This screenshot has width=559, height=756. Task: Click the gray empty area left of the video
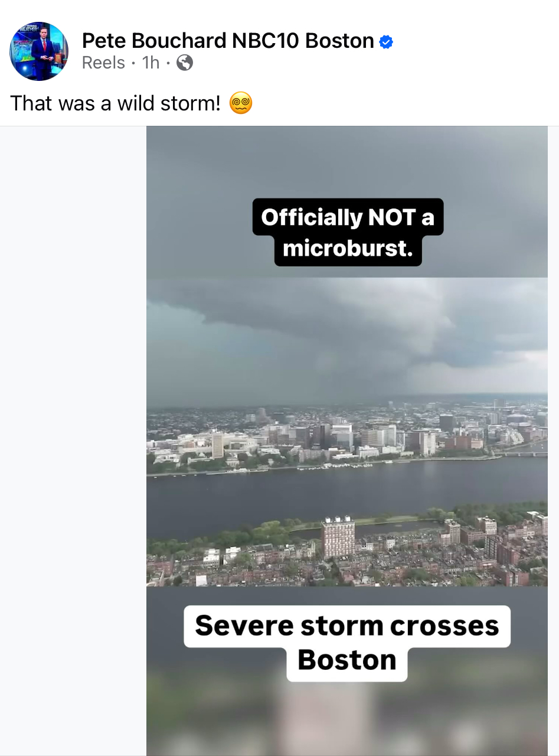tap(73, 413)
